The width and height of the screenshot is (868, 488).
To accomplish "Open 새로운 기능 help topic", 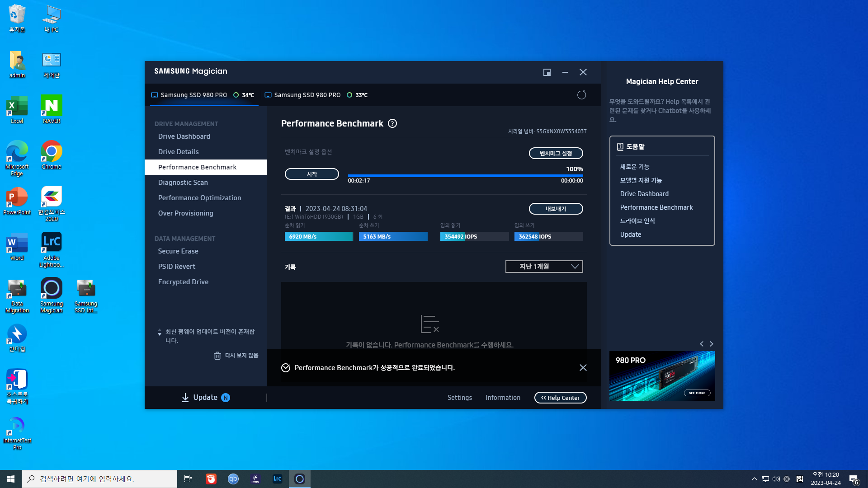I will (x=635, y=167).
